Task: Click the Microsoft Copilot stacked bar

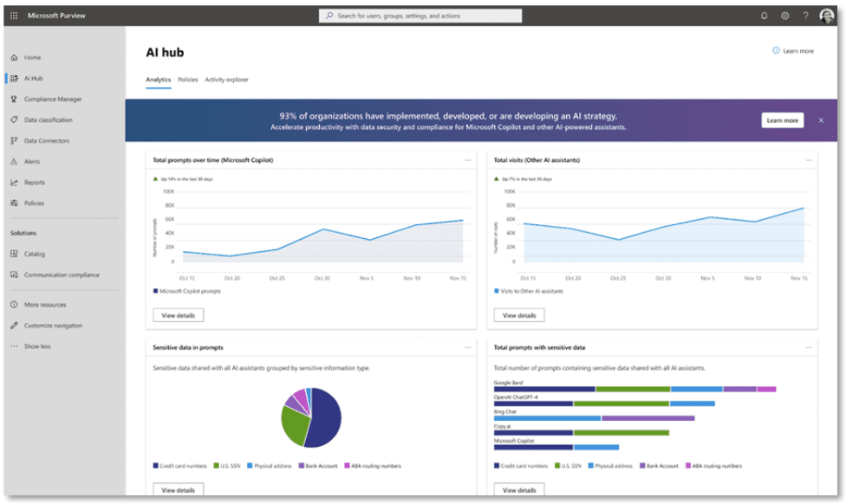Action: pos(556,448)
